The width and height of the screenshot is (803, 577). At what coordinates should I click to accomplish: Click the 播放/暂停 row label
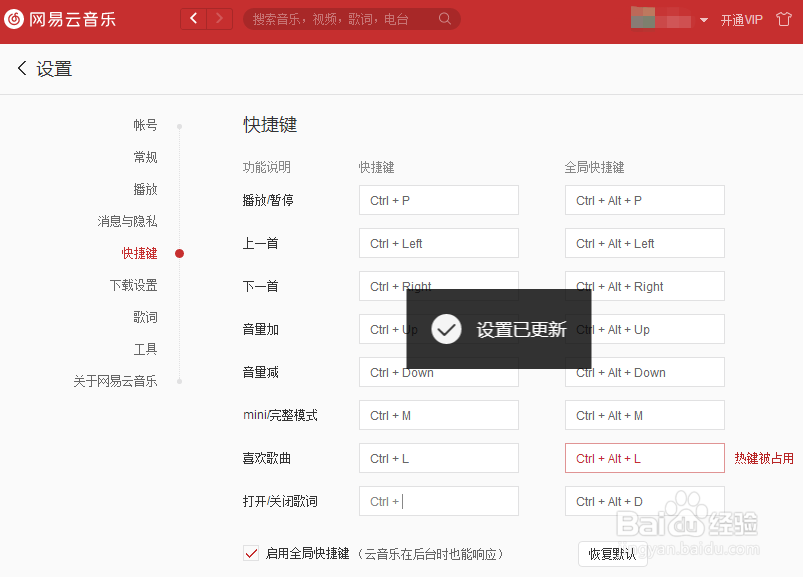(268, 200)
